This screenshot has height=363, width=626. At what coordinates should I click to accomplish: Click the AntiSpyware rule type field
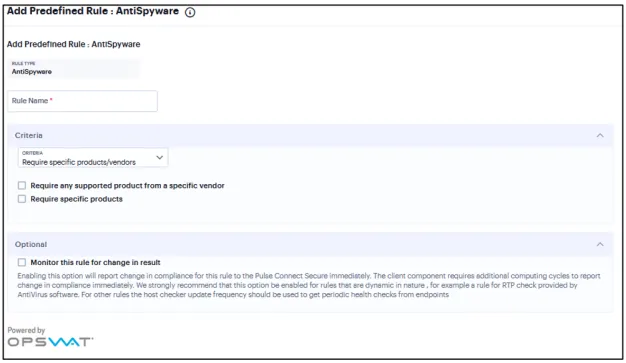click(74, 69)
